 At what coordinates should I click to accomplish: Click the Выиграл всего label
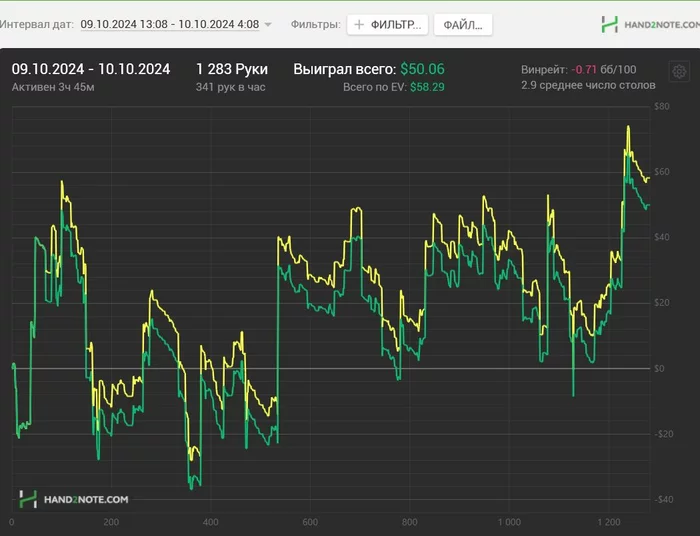(x=344, y=69)
